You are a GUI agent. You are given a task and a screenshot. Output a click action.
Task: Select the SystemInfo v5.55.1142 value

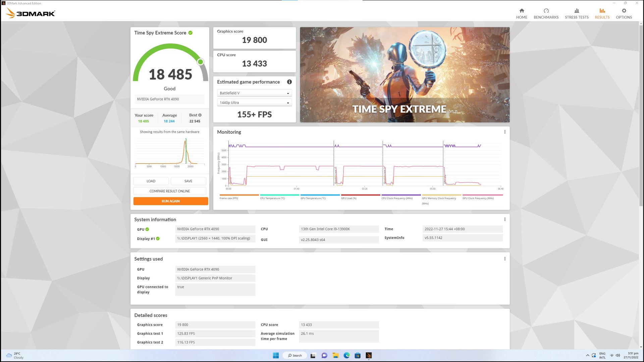click(x=463, y=238)
